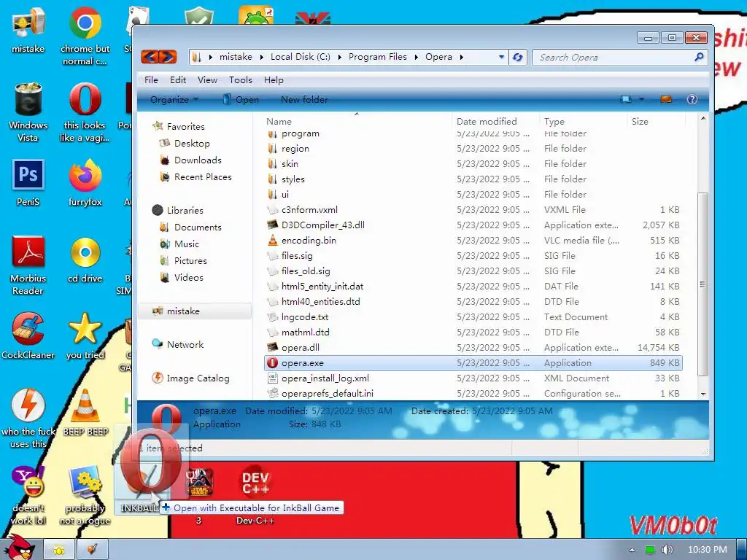
Task: Launch 'chrome but normal c...' desktop icon
Action: coord(85,36)
